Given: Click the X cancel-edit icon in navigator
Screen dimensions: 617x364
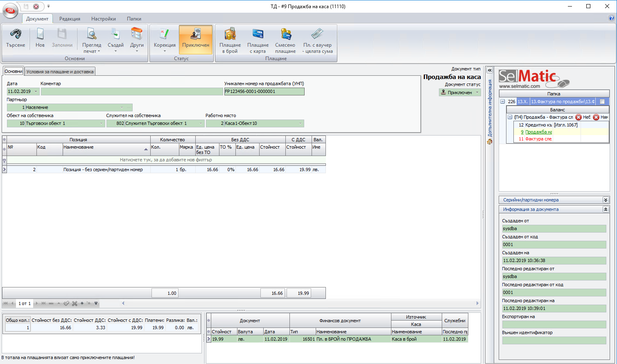Looking at the screenshot, I should 75,303.
